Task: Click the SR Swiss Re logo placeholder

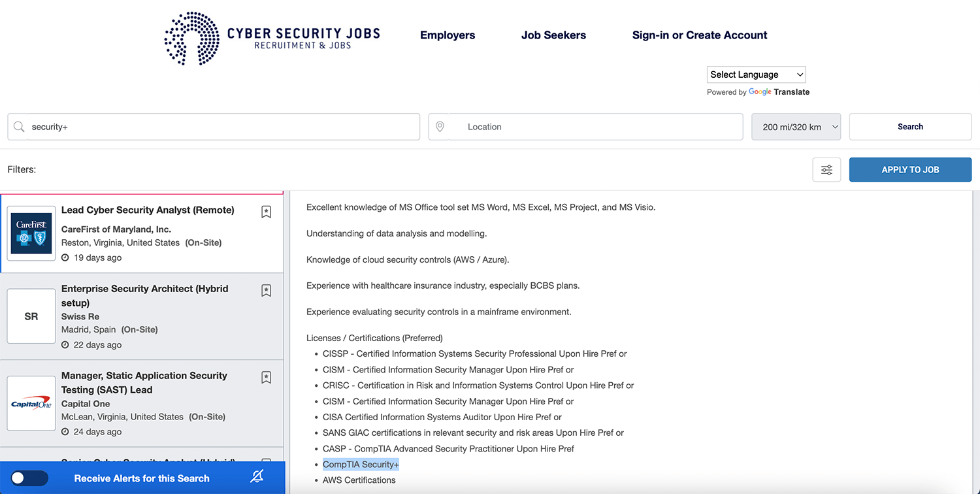Action: (31, 316)
